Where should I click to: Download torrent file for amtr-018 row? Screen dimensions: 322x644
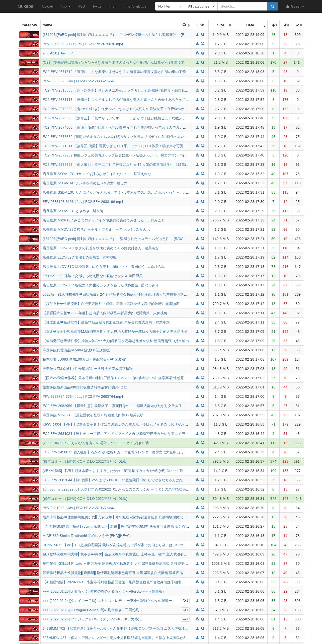click(197, 53)
